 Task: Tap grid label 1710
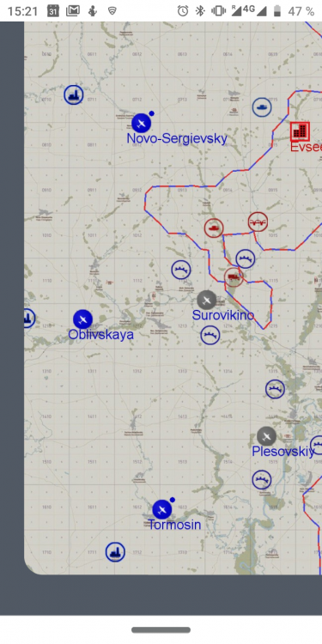coord(47,552)
